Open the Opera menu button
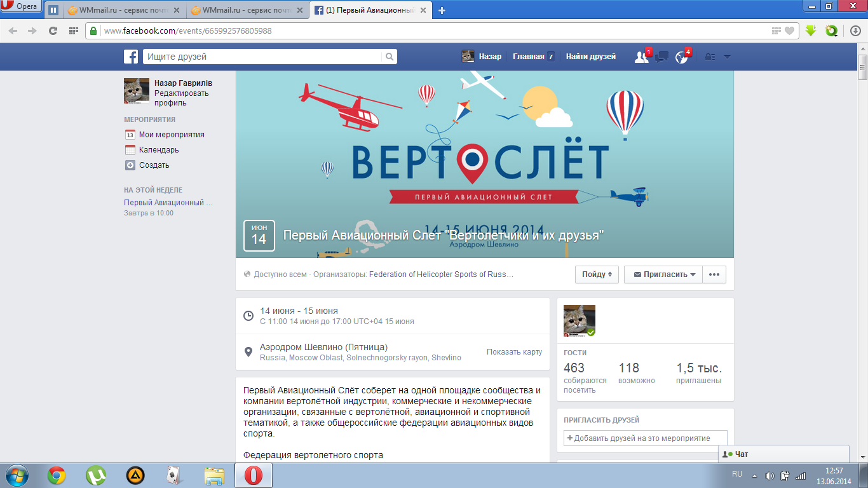 pos(21,6)
